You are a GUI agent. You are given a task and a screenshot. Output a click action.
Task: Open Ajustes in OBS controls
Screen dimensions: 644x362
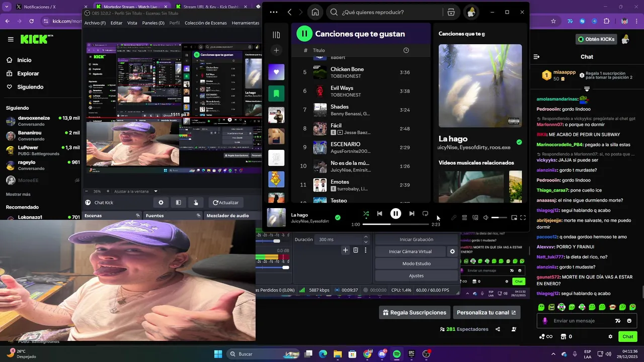coord(417,276)
